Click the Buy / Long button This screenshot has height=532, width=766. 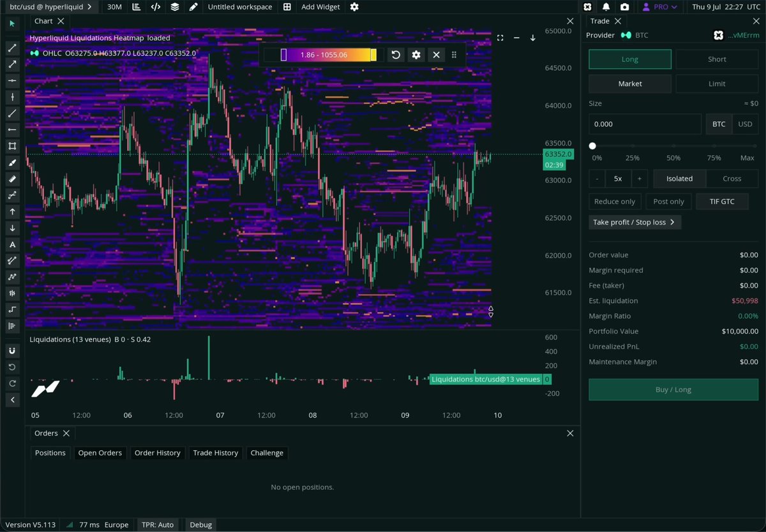click(673, 390)
